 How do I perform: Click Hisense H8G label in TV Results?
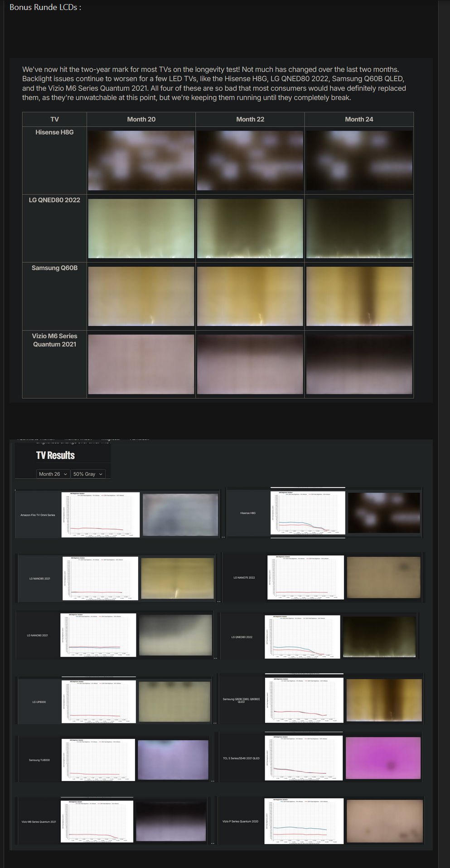pos(248,513)
